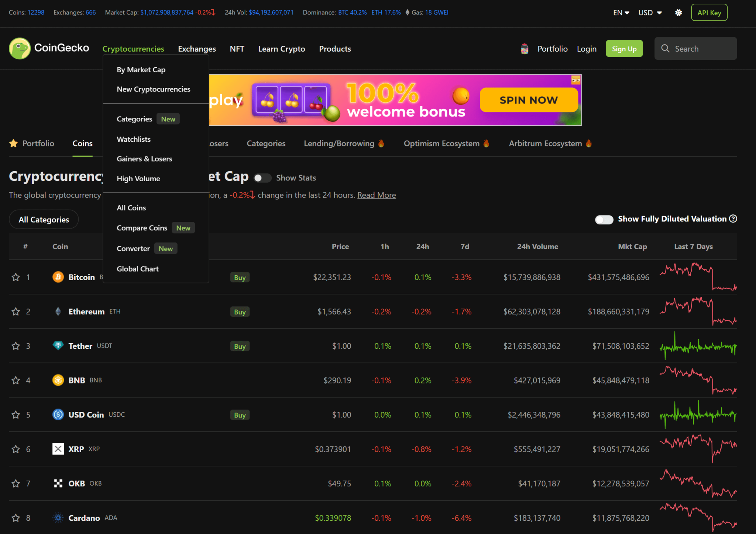756x534 pixels.
Task: Select By Market Cap menu entry
Action: coord(141,70)
